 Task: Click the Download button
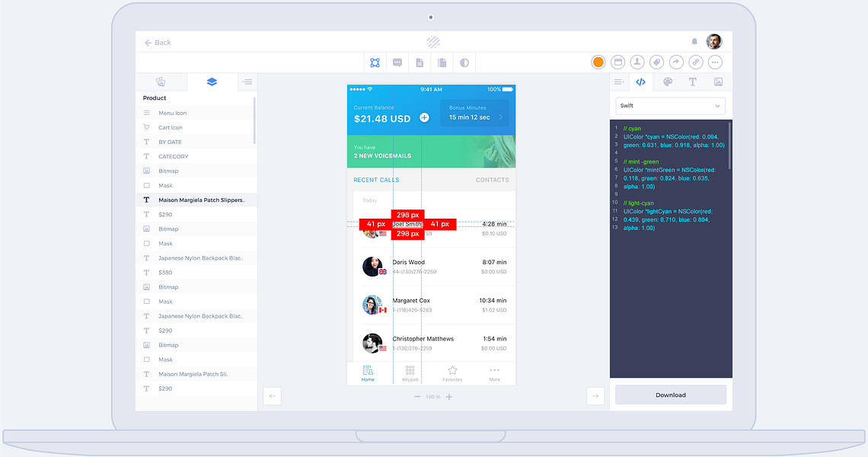pyautogui.click(x=670, y=395)
